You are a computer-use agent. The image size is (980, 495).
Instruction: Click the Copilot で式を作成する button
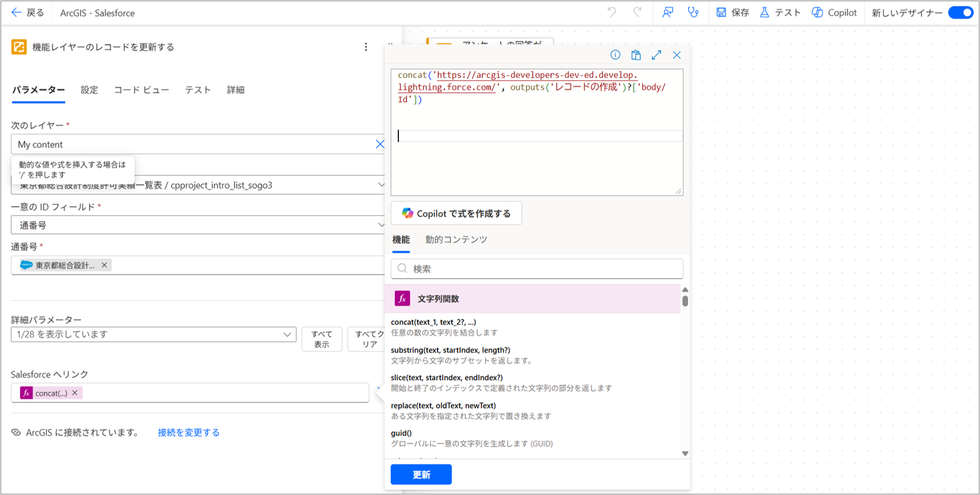(x=456, y=213)
